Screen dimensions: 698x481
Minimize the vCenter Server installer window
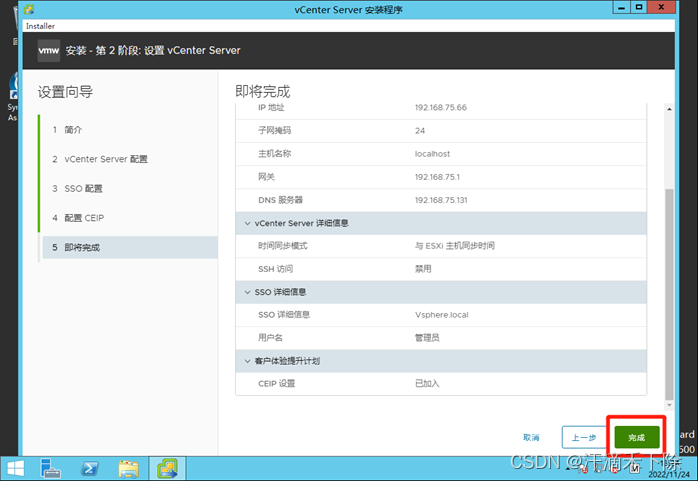click(618, 9)
